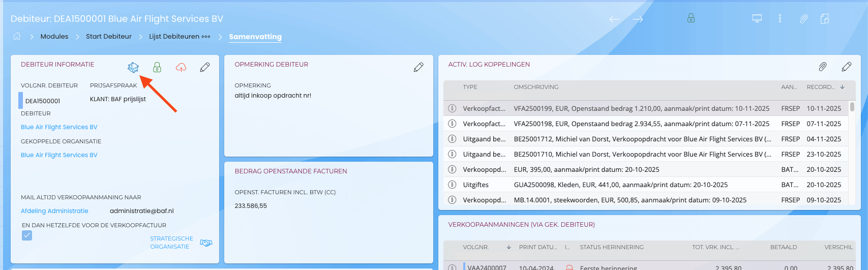This screenshot has height=270, width=868.
Task: Click the Uitgiftes type cell
Action: click(475, 185)
